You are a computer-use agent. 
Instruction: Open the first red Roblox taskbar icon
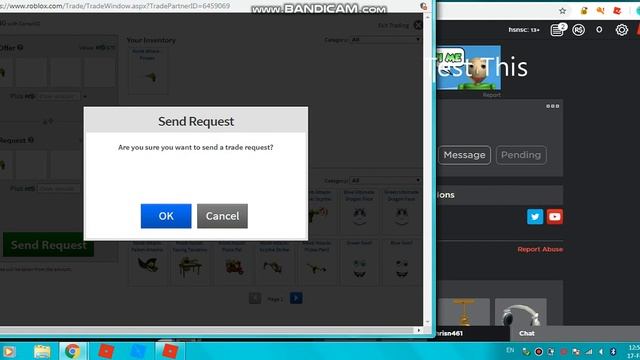106,351
